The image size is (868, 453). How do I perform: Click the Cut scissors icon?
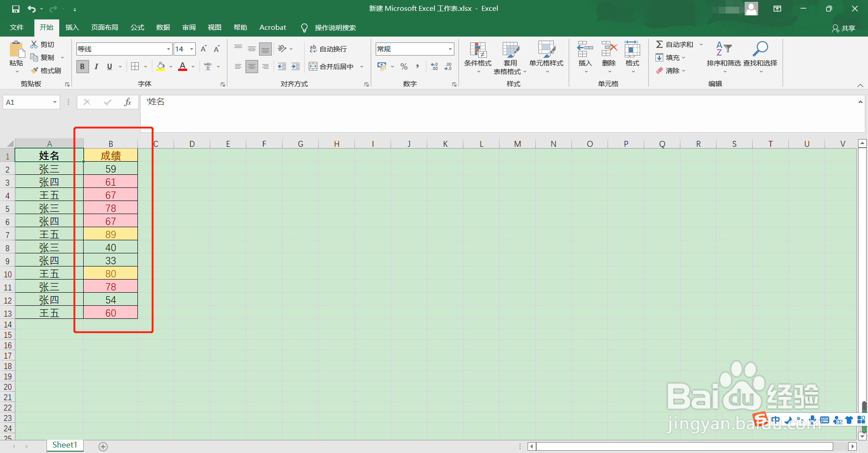(34, 44)
